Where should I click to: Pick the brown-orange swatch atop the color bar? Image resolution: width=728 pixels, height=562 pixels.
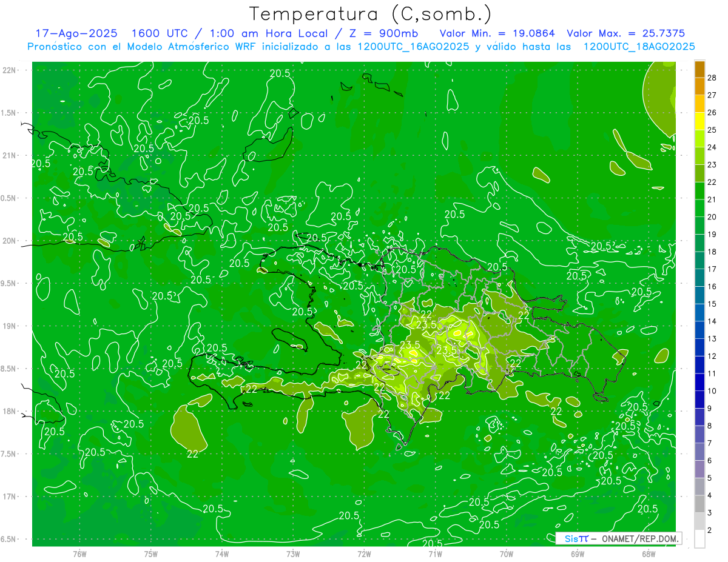(699, 69)
